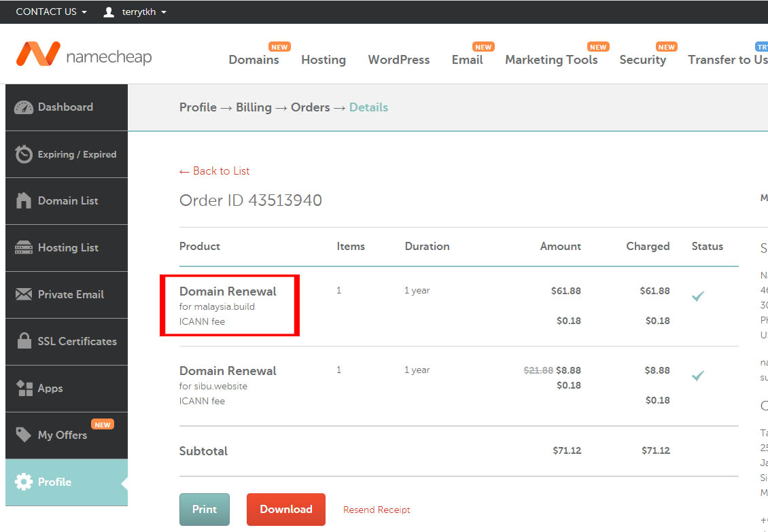Click the Amount column header
This screenshot has height=532, width=768.
click(x=560, y=247)
